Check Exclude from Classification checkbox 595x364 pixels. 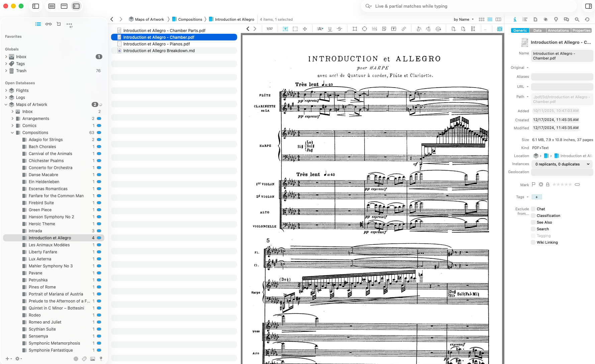533,216
